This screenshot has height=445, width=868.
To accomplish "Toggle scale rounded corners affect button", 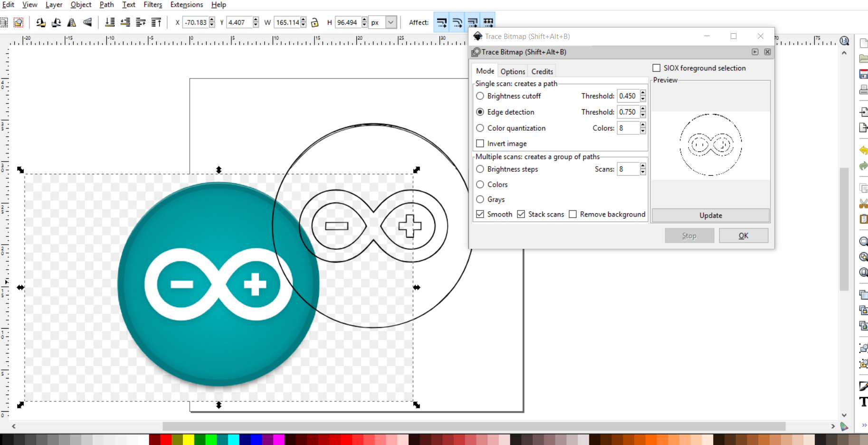I will pyautogui.click(x=457, y=22).
